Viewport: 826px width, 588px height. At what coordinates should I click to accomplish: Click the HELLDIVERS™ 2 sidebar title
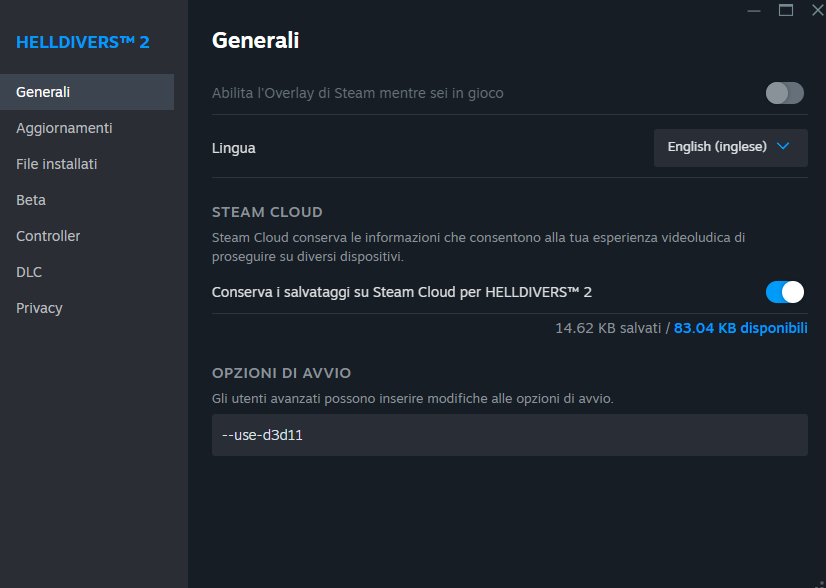point(83,42)
